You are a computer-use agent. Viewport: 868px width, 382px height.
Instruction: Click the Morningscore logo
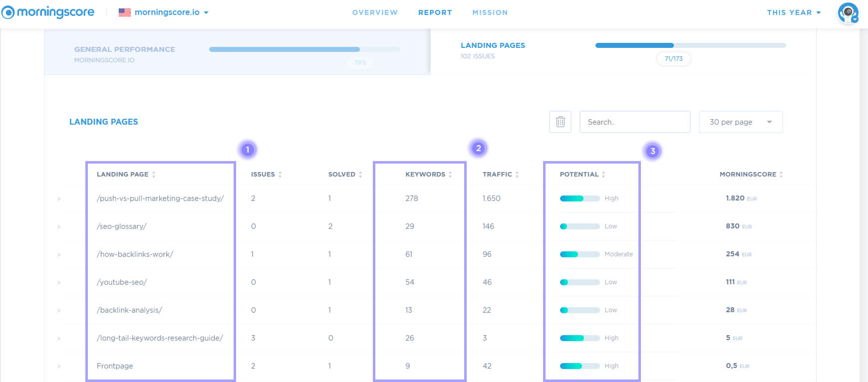(48, 12)
